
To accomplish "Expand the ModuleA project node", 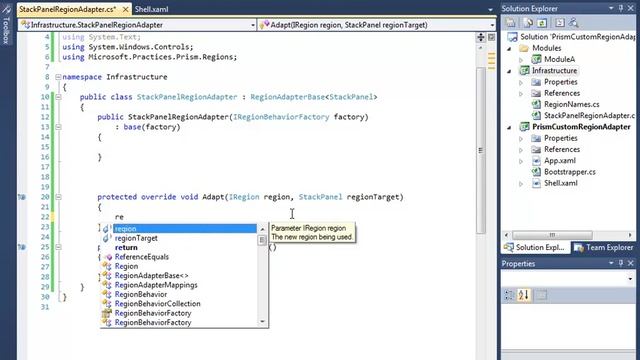I will coord(521,60).
